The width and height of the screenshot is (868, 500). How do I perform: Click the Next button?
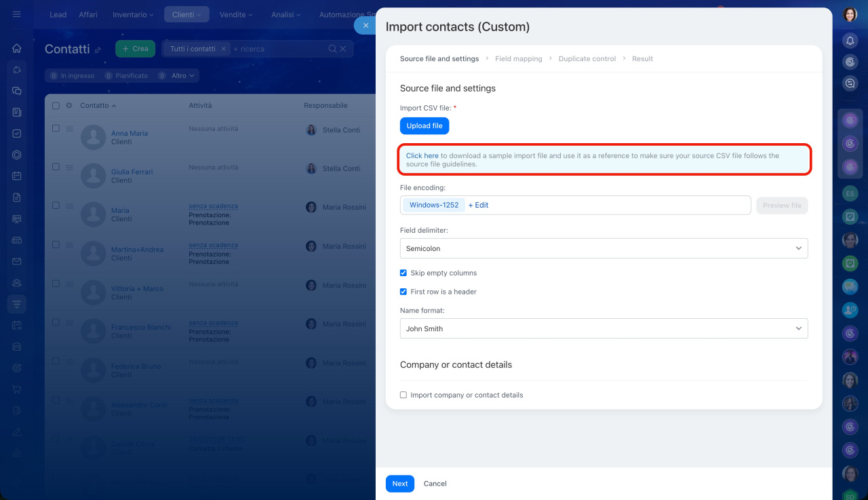399,484
